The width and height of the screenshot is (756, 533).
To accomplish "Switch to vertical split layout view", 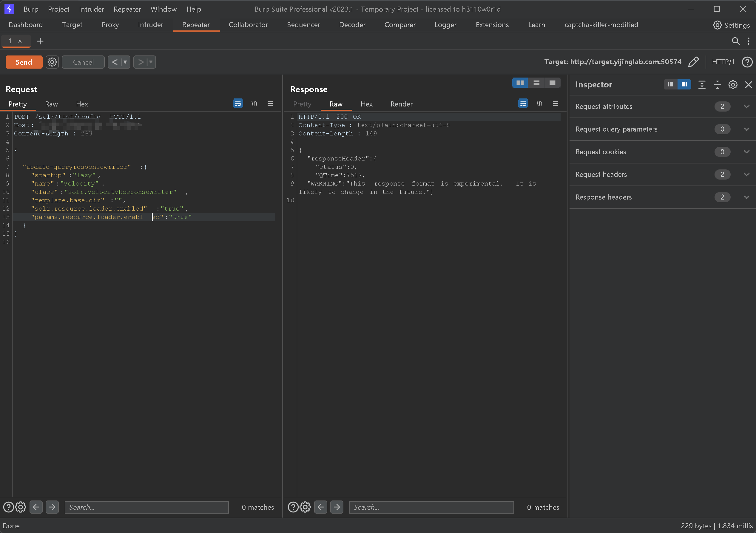I will (536, 83).
